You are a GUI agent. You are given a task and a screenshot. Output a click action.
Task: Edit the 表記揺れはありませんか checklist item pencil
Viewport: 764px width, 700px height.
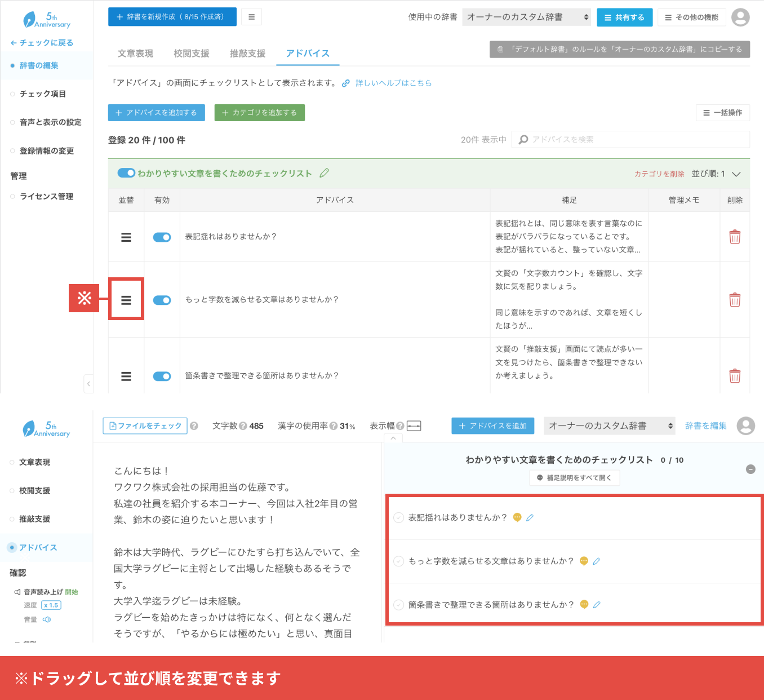(x=530, y=517)
